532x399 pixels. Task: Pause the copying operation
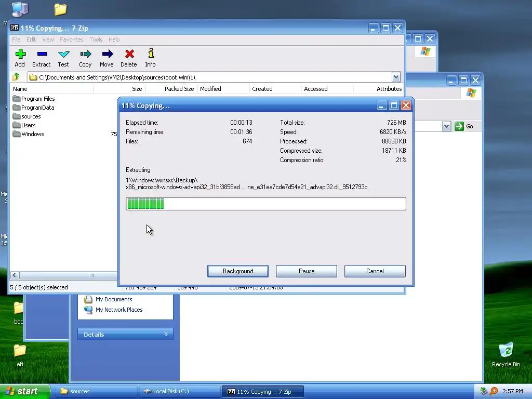(x=307, y=271)
